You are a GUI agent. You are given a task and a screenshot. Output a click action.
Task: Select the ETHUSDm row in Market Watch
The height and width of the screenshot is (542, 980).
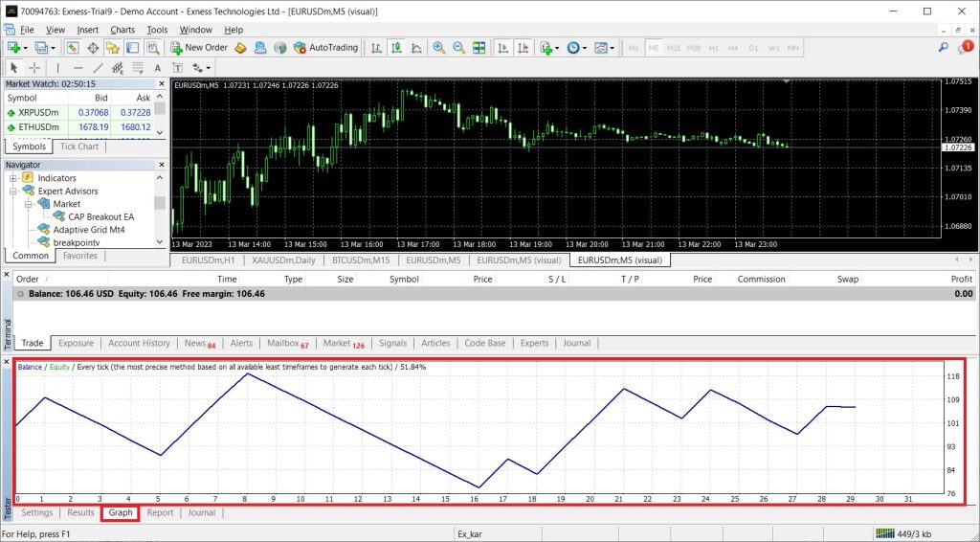click(x=79, y=127)
